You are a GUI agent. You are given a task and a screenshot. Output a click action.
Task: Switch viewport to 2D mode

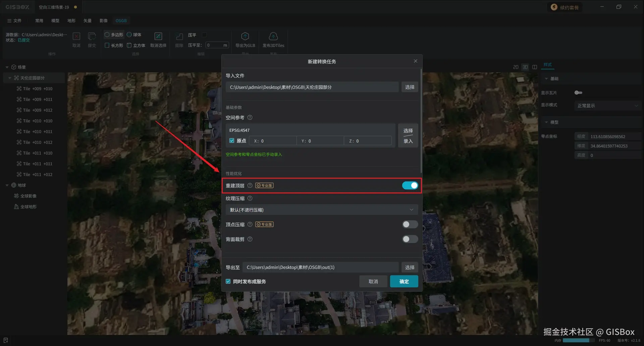click(x=516, y=67)
